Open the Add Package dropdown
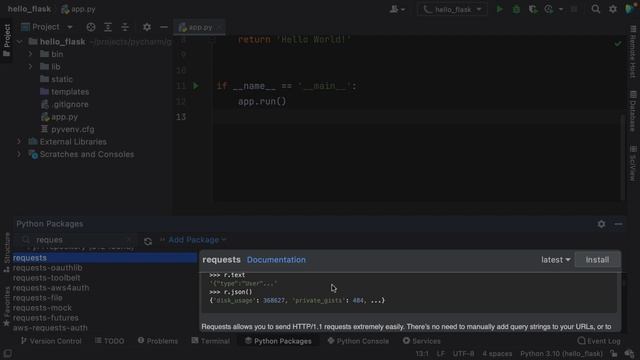Screen dimensions: 640x360 pos(193,240)
